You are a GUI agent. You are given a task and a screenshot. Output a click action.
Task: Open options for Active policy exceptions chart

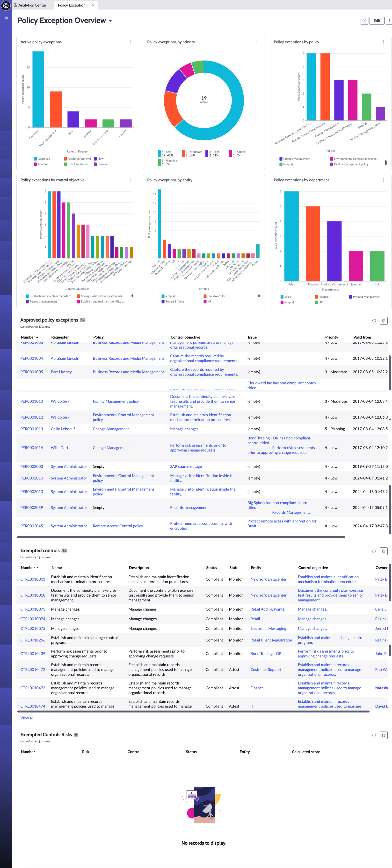130,42
